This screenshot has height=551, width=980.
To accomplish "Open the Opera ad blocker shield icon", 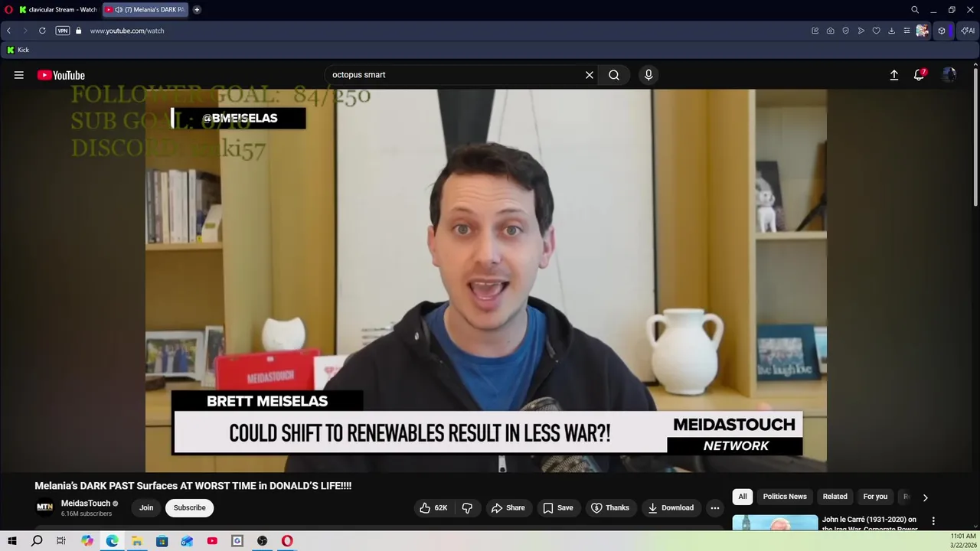I will [x=846, y=31].
